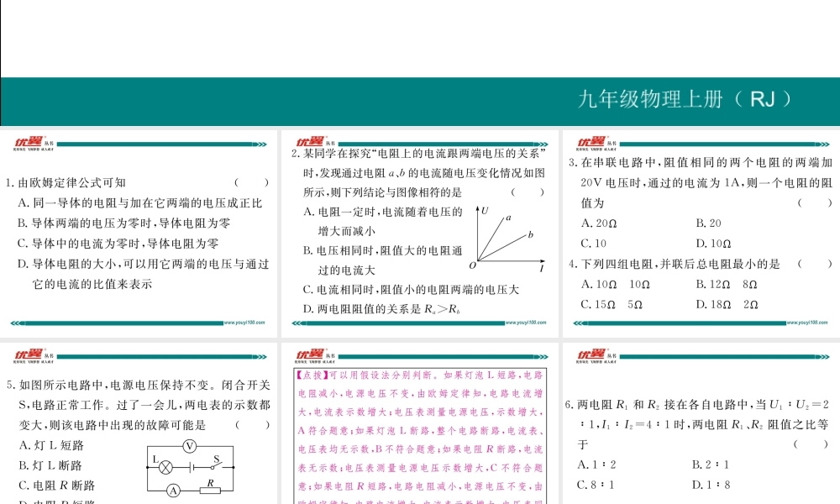The height and width of the screenshot is (504, 840).
Task: Click the resistor R in question 5 circuit
Action: (x=210, y=489)
